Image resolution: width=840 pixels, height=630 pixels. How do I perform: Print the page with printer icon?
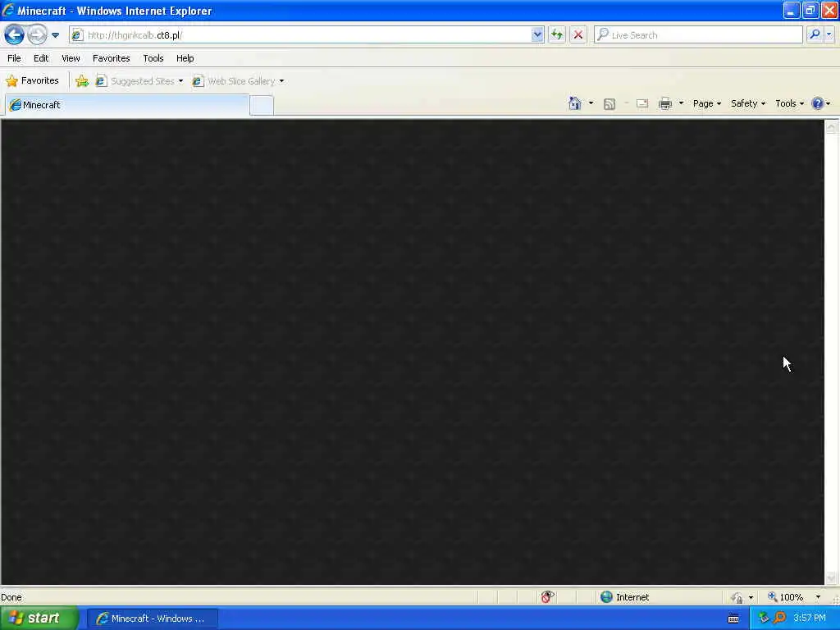[665, 103]
